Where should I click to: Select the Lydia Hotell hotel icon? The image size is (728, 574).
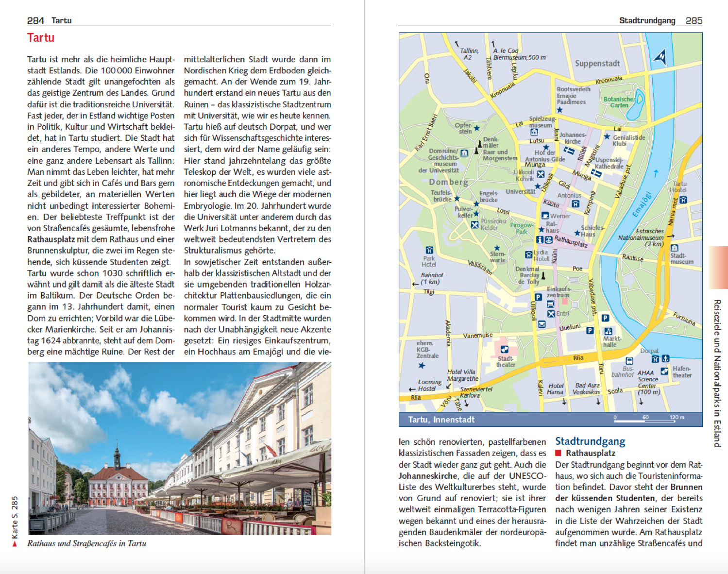tap(528, 254)
